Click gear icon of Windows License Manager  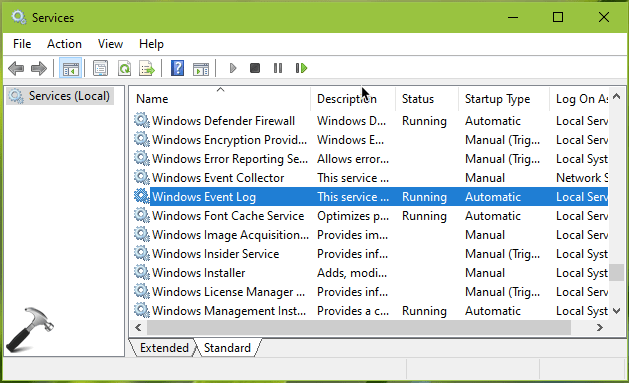[x=142, y=292]
